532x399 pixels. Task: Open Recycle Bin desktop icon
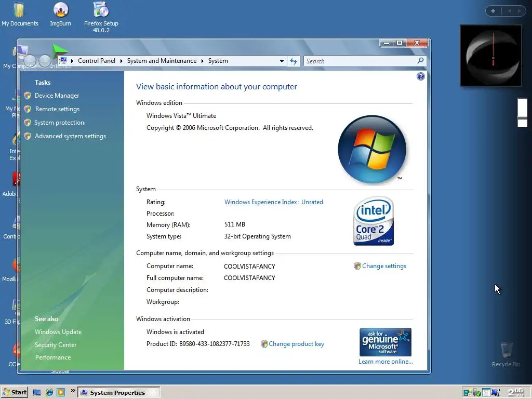click(x=506, y=354)
